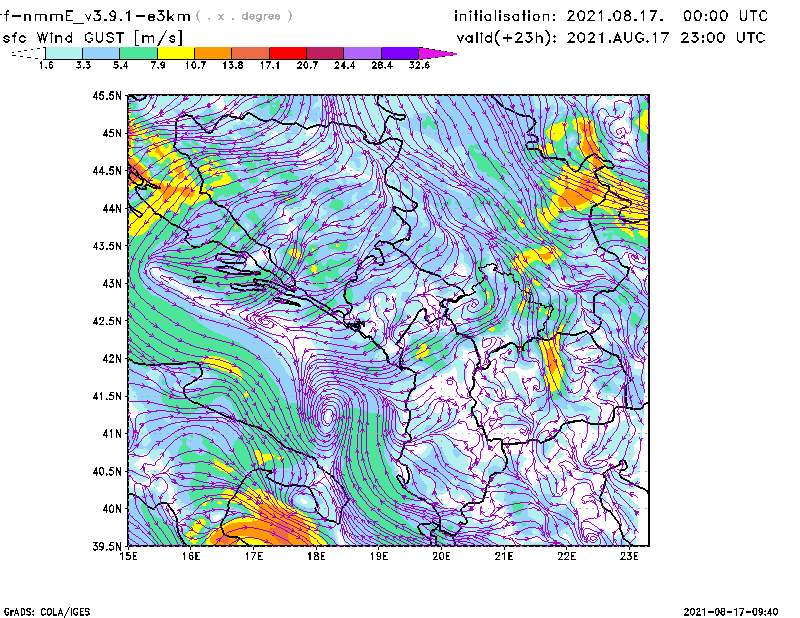Screen dimensions: 800x618
Task: Click the magenta arrow swatch above 32.6
Action: tap(437, 53)
